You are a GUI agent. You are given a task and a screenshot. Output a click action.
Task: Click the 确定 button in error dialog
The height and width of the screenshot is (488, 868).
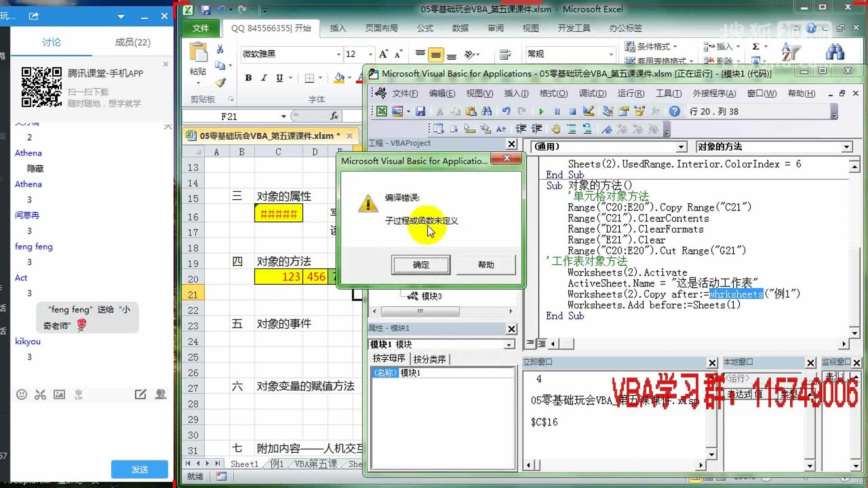point(420,265)
